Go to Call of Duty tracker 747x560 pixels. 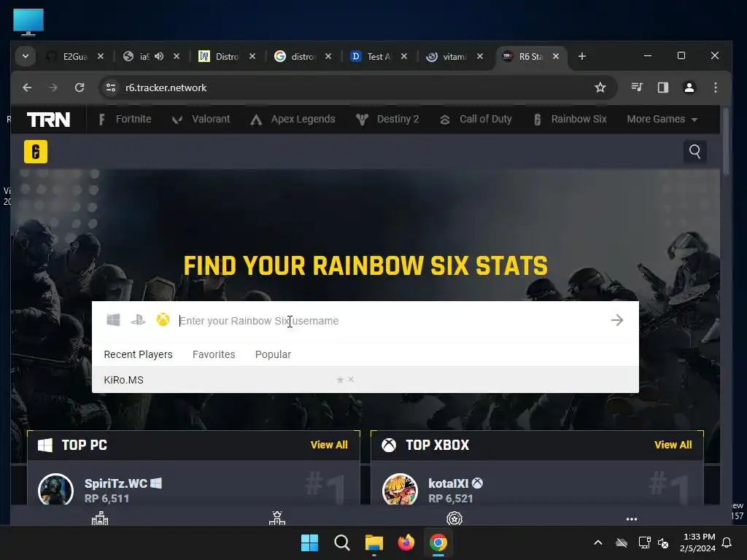tap(476, 119)
